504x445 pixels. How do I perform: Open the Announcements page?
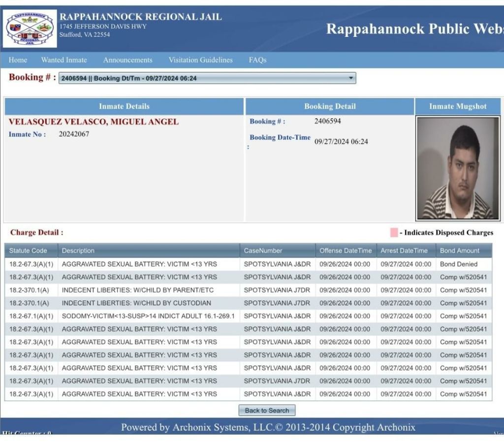127,60
